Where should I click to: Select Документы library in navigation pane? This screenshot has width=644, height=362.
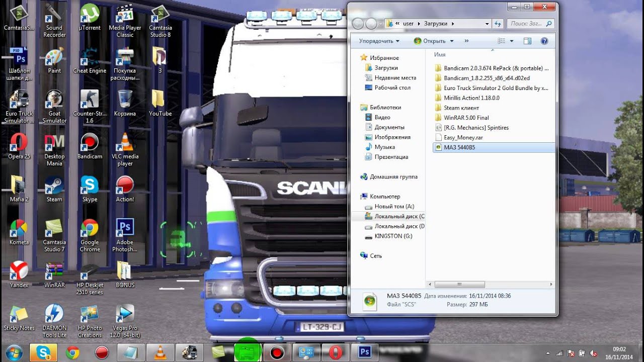click(x=389, y=127)
